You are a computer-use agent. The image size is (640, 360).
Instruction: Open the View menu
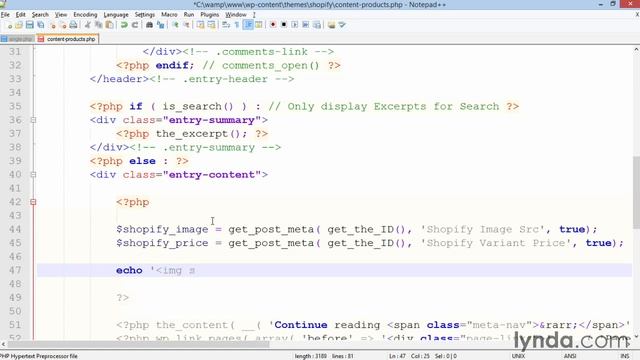click(x=61, y=15)
